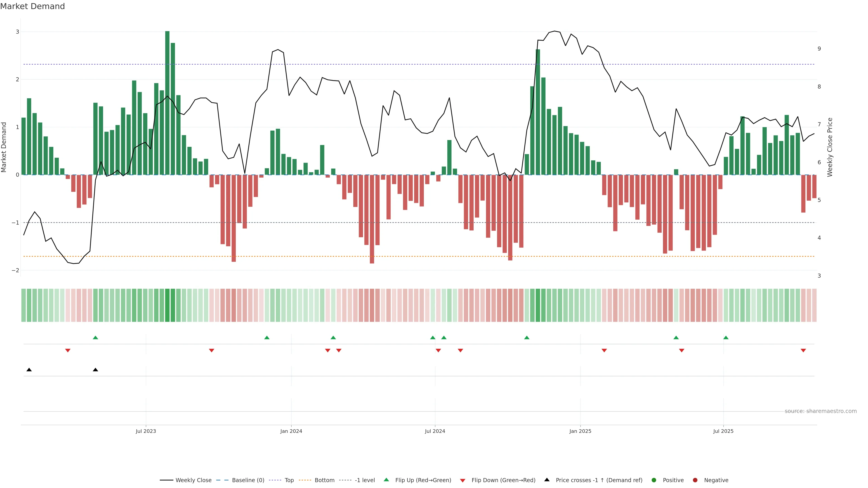Screen dimensions: 868x488
Task: Toggle the Weekly Close legend entry
Action: (193, 480)
